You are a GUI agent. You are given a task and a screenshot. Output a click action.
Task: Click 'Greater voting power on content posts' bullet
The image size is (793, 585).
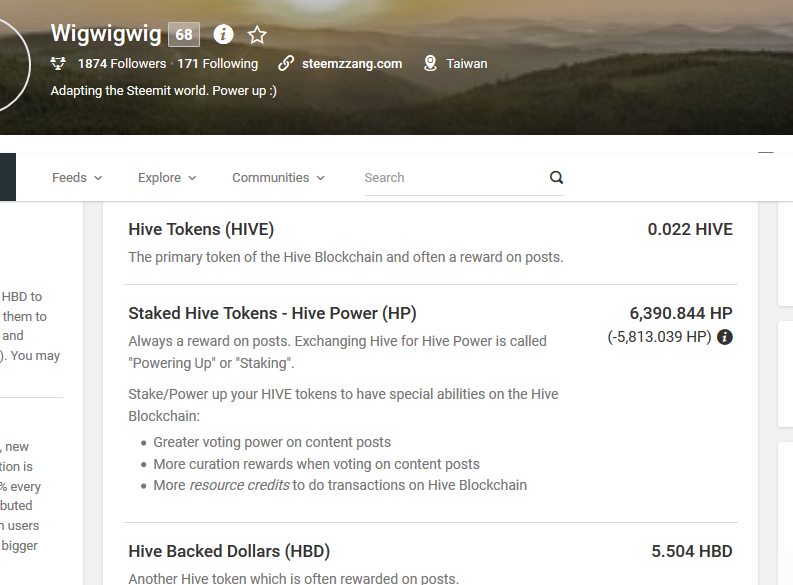point(272,442)
